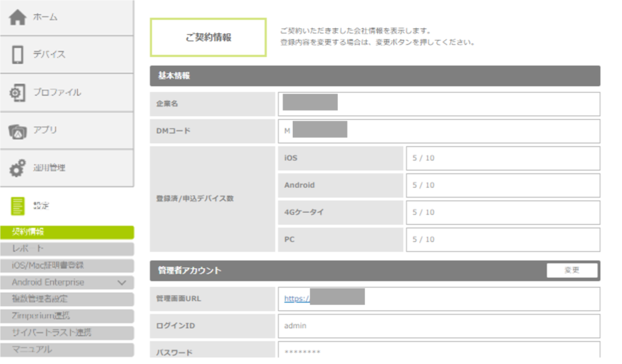Click the Home (ホーム) house icon

click(18, 18)
